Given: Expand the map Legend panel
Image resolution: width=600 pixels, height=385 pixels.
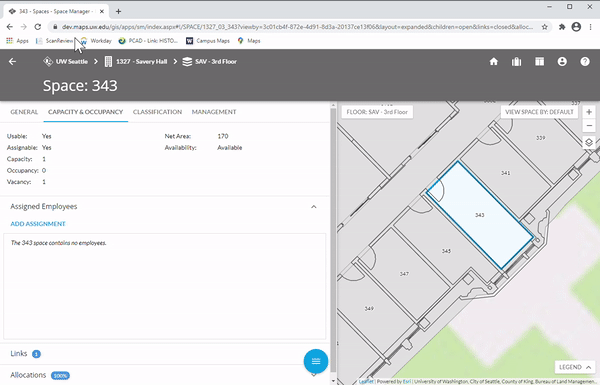Looking at the screenshot, I should click(x=575, y=367).
